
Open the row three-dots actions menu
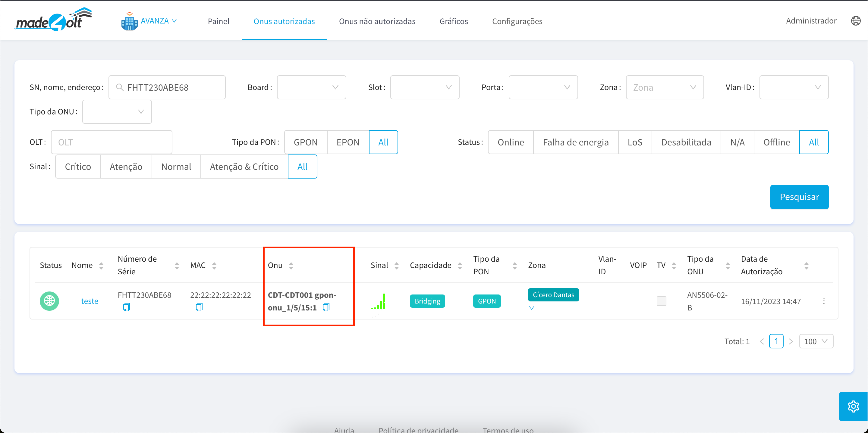(x=823, y=301)
